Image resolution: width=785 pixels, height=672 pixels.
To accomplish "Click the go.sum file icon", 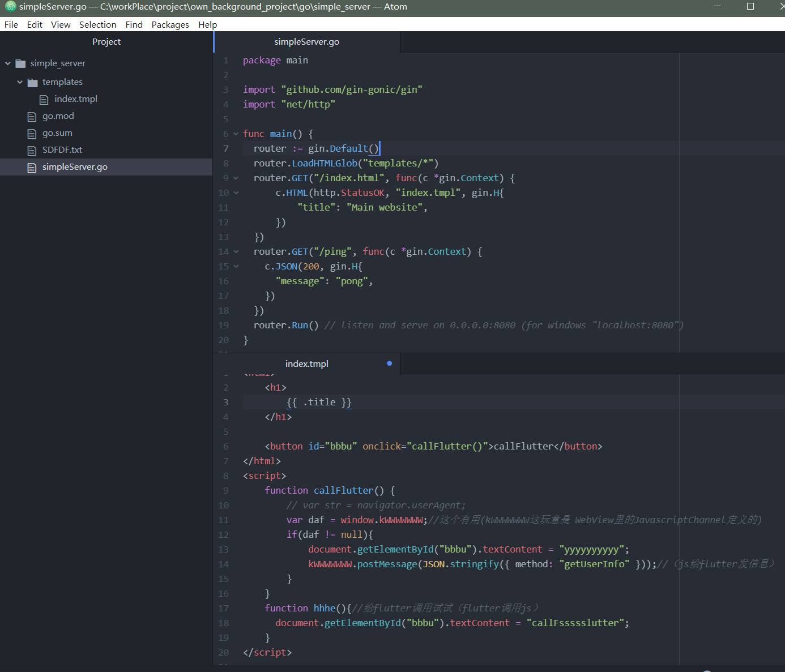I will [x=32, y=134].
